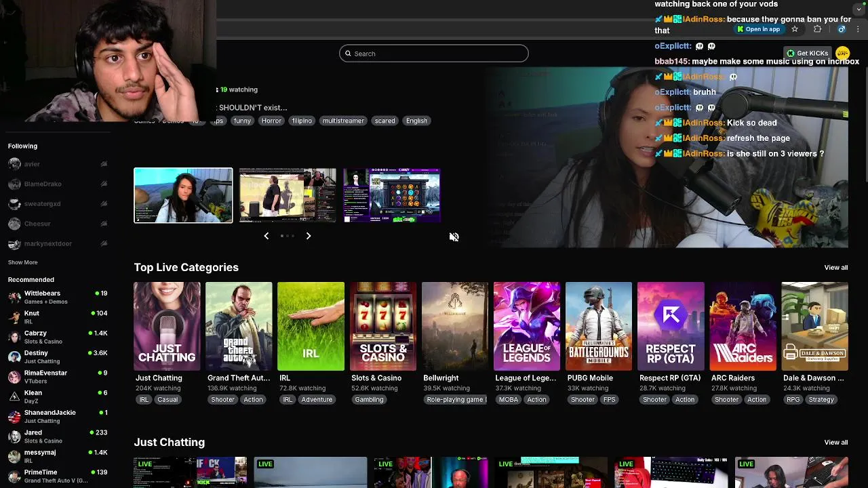This screenshot has width=868, height=488.
Task: Click the search magnifier icon
Action: pyautogui.click(x=349, y=54)
